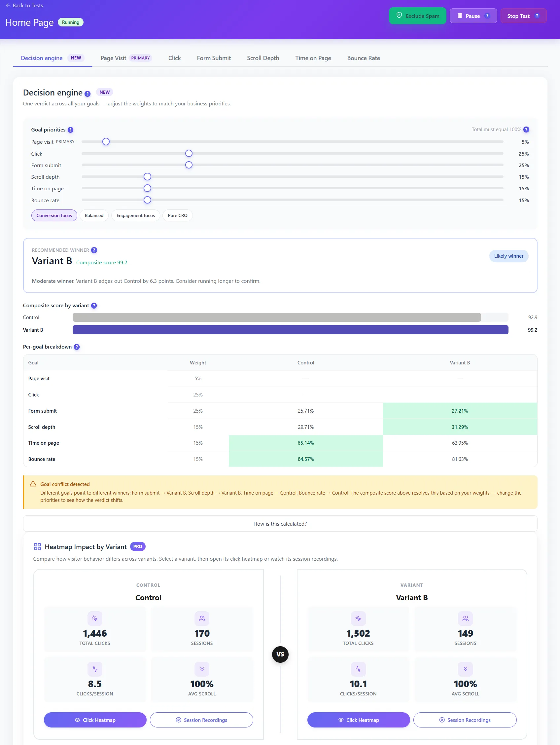Open the Form Submit tab
Viewport: 560px width, 745px height.
coord(214,58)
